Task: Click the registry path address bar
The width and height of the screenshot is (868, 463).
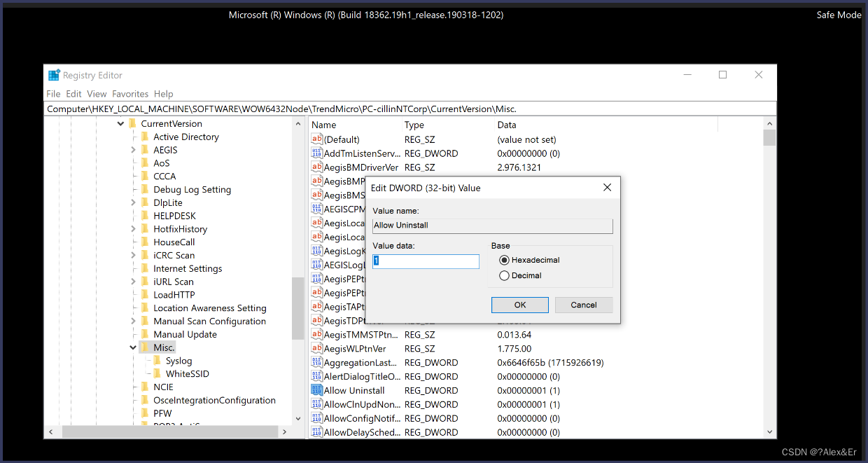Action: 410,109
